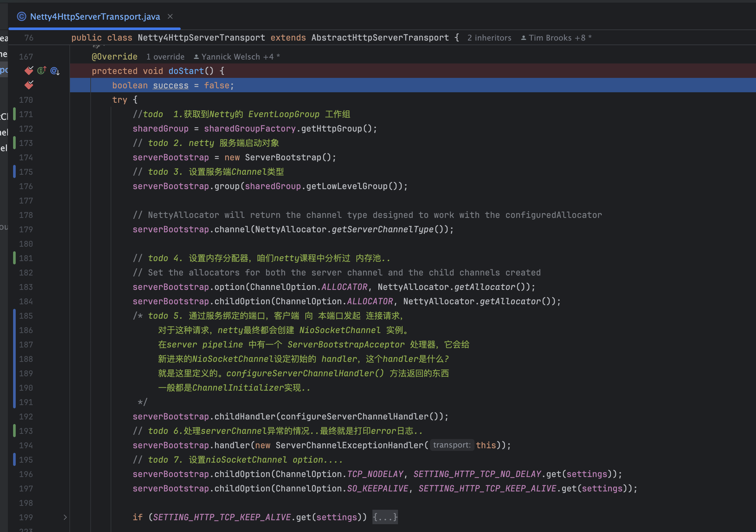Open the '1 override' hint
The image size is (756, 532).
click(x=165, y=57)
